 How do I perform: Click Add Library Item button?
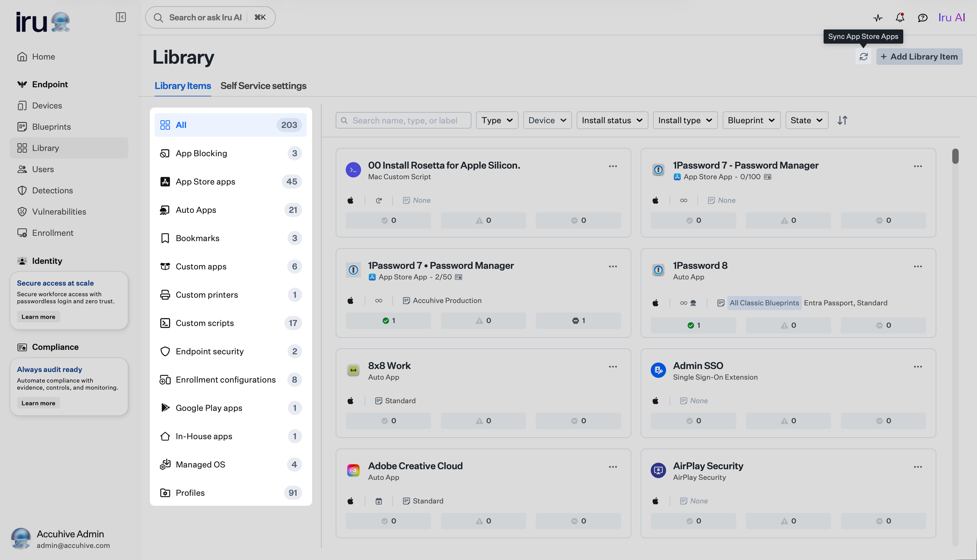(x=919, y=57)
